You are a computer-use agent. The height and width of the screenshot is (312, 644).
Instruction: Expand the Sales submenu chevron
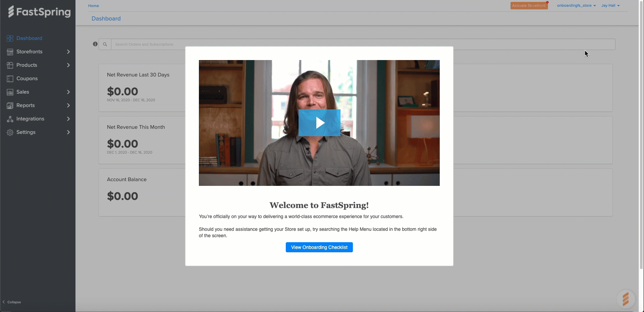point(68,92)
